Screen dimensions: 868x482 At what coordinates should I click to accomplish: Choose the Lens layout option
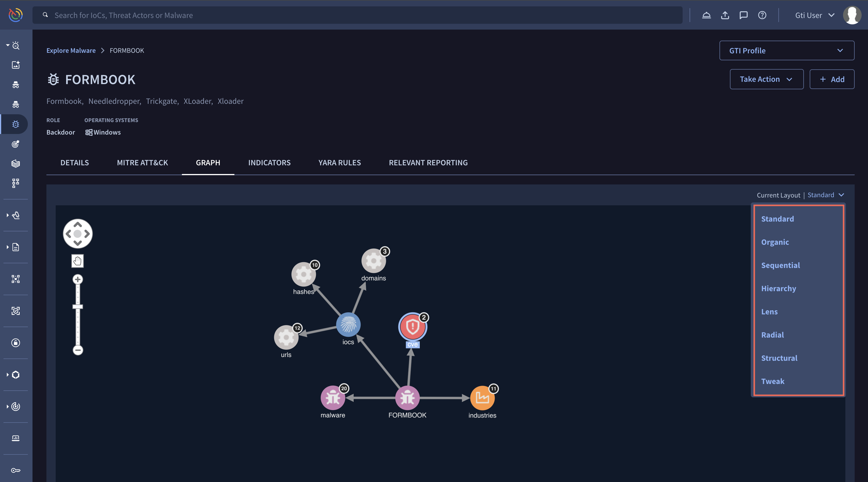point(769,312)
